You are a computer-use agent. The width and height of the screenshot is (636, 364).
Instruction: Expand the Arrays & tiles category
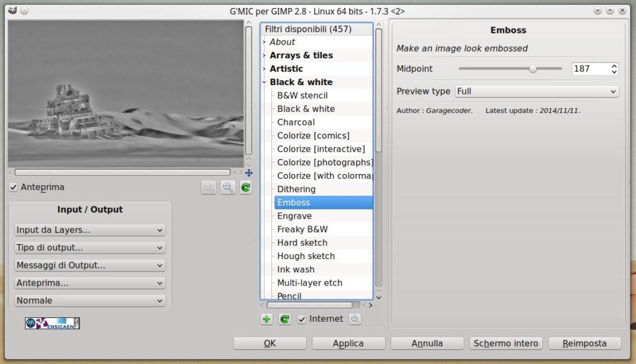click(265, 55)
